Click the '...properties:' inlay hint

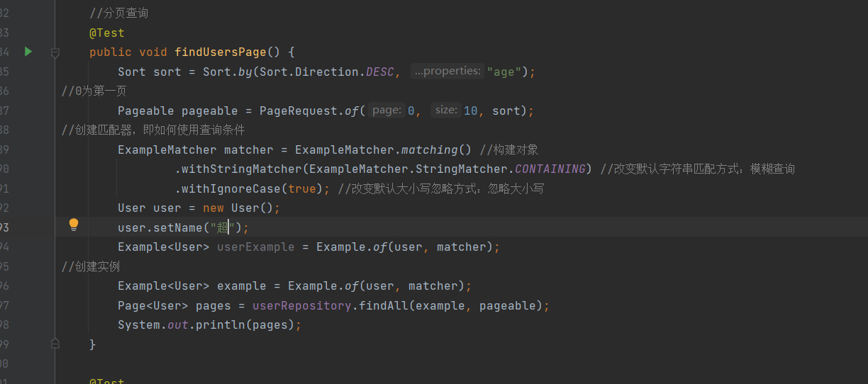447,72
